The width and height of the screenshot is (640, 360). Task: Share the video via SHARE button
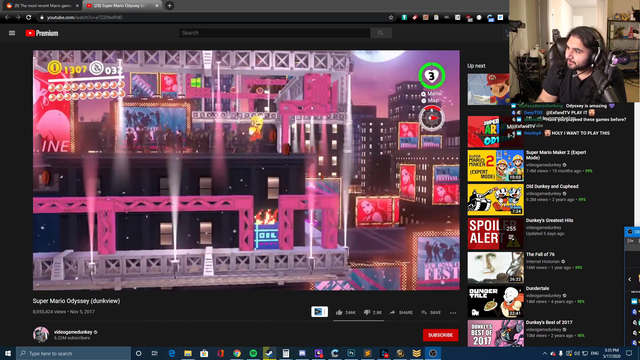pos(401,313)
